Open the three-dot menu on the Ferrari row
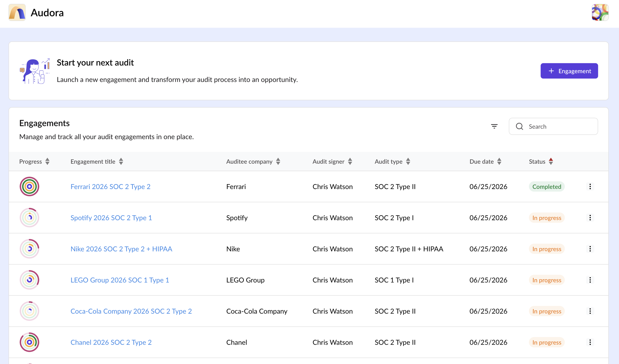The image size is (619, 364). coord(590,187)
